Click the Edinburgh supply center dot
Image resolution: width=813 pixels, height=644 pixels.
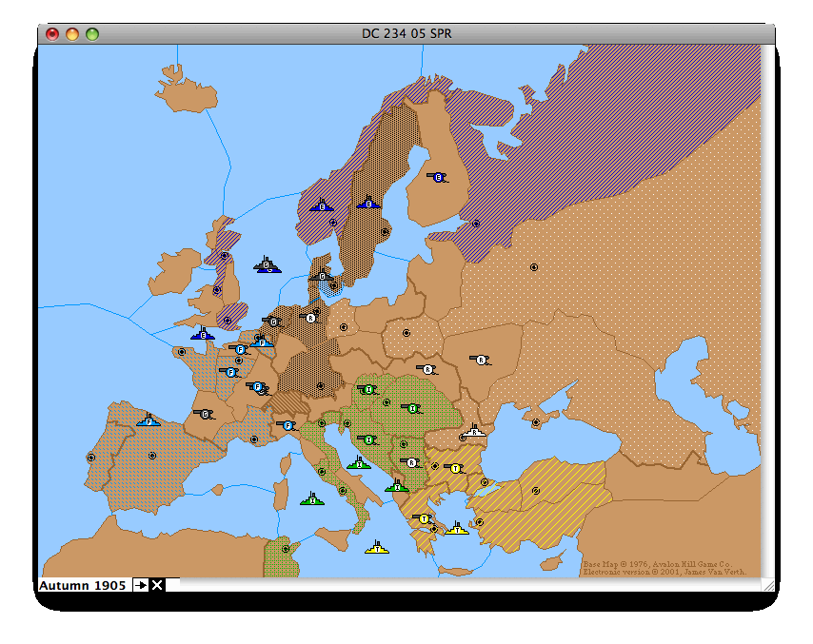[x=224, y=256]
